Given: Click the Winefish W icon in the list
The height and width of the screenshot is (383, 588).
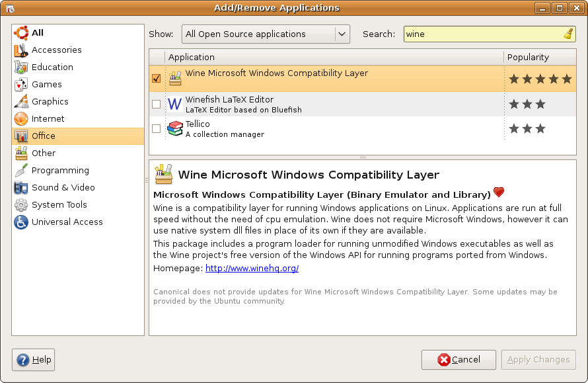Looking at the screenshot, I should pyautogui.click(x=175, y=104).
